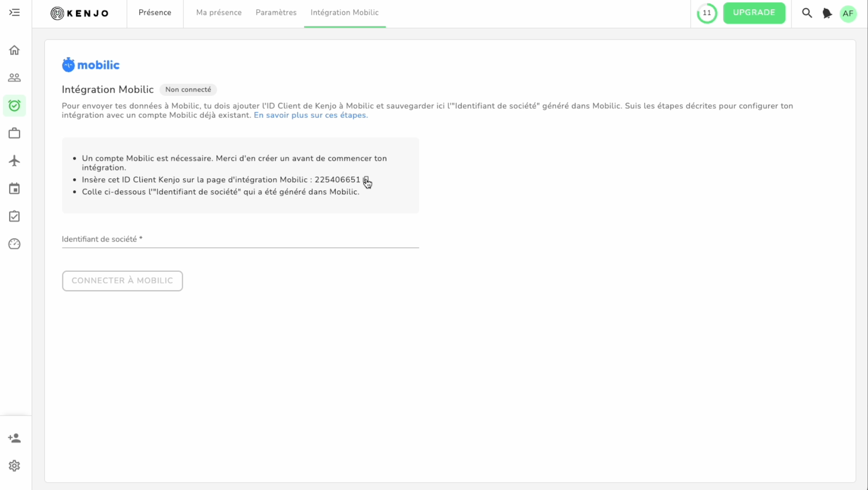Open the search magnifier icon
868x490 pixels.
click(x=807, y=13)
